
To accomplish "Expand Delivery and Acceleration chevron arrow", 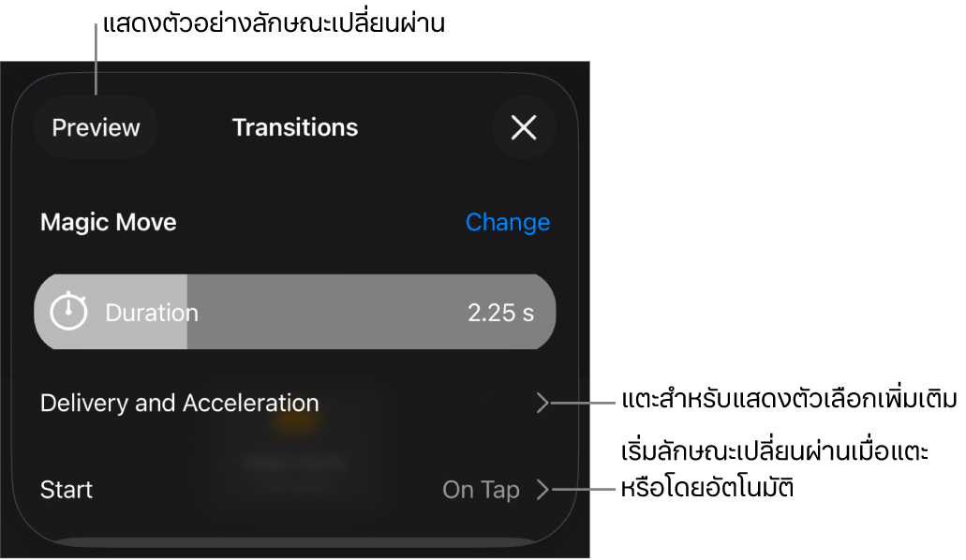I will click(542, 403).
